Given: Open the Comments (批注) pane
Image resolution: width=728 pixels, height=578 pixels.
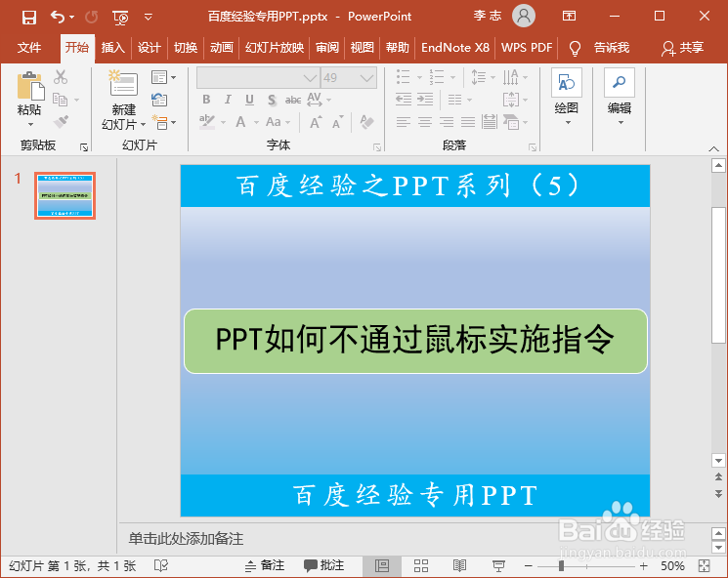Looking at the screenshot, I should pyautogui.click(x=323, y=565).
